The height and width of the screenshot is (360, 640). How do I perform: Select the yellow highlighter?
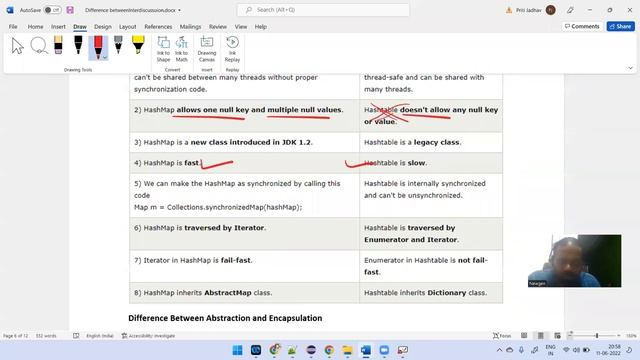click(x=138, y=45)
